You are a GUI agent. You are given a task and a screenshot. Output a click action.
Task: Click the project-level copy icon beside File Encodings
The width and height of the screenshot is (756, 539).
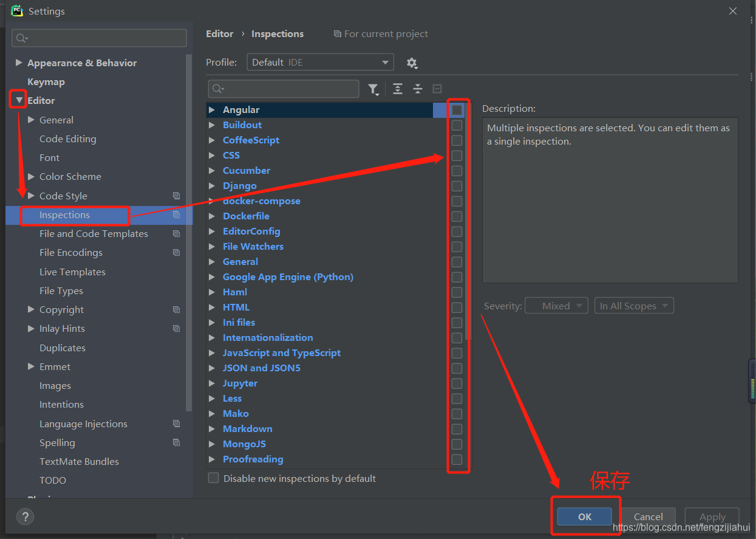[176, 252]
